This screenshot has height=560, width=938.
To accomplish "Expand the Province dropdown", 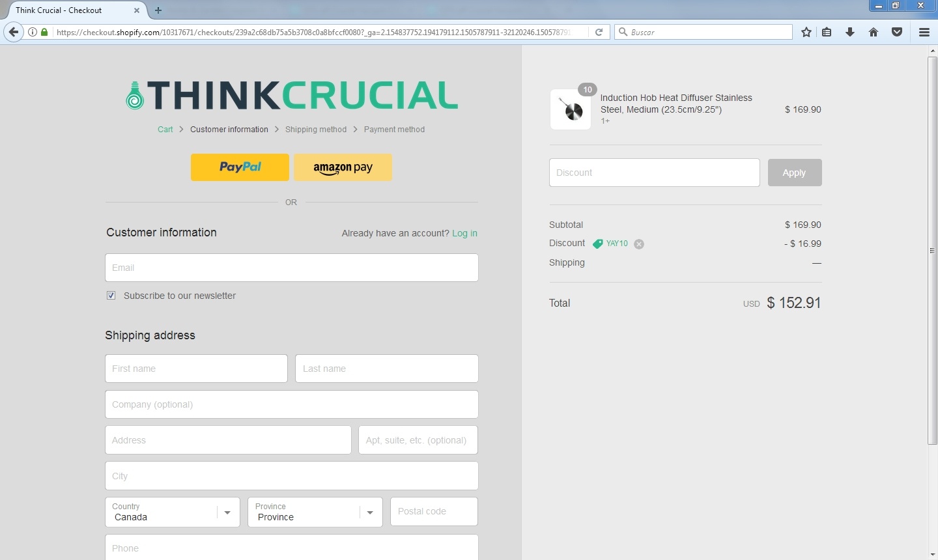I will (315, 512).
